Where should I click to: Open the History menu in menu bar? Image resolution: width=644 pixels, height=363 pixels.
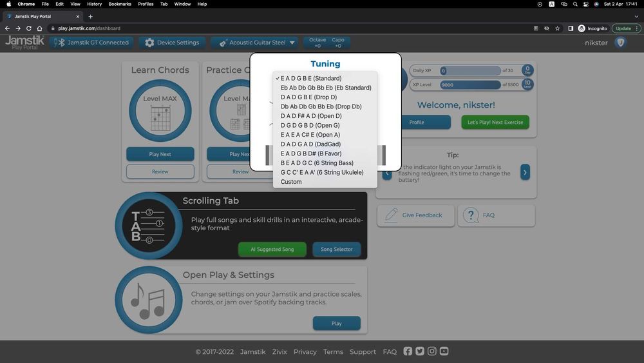[94, 4]
